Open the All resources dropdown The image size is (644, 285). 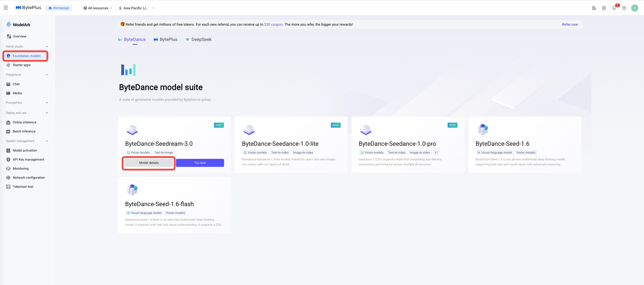(x=98, y=8)
